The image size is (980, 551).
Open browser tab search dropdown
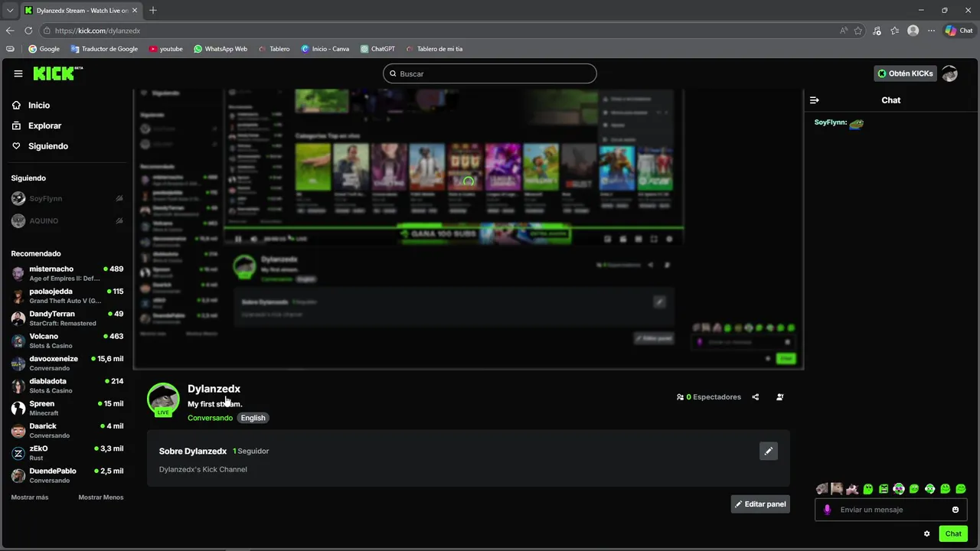pyautogui.click(x=10, y=10)
